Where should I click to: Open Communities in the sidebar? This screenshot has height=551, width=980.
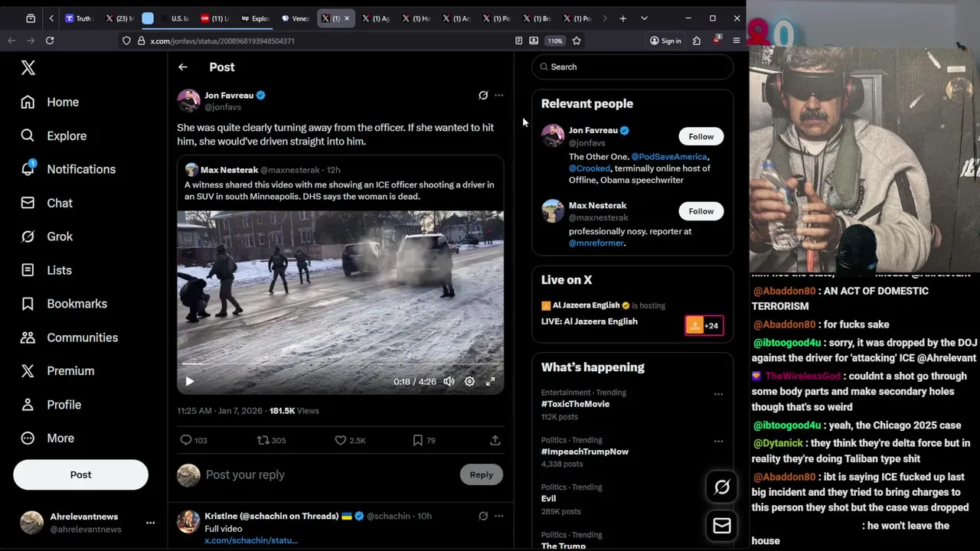tap(70, 337)
